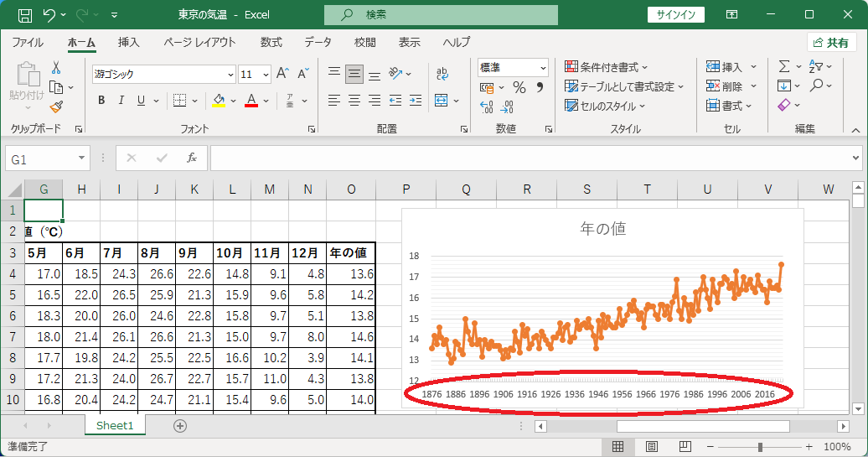This screenshot has height=457, width=868.
Task: Decrease font size with small A
Action: [x=302, y=74]
